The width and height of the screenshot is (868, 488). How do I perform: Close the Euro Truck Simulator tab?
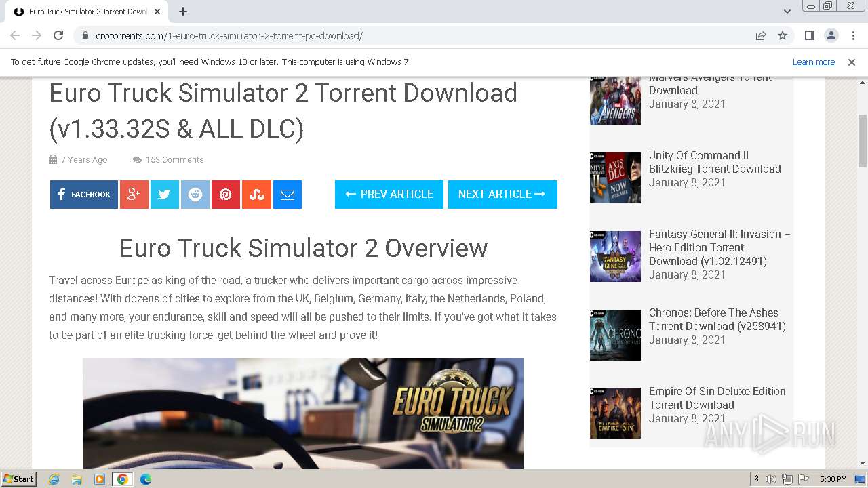(157, 12)
